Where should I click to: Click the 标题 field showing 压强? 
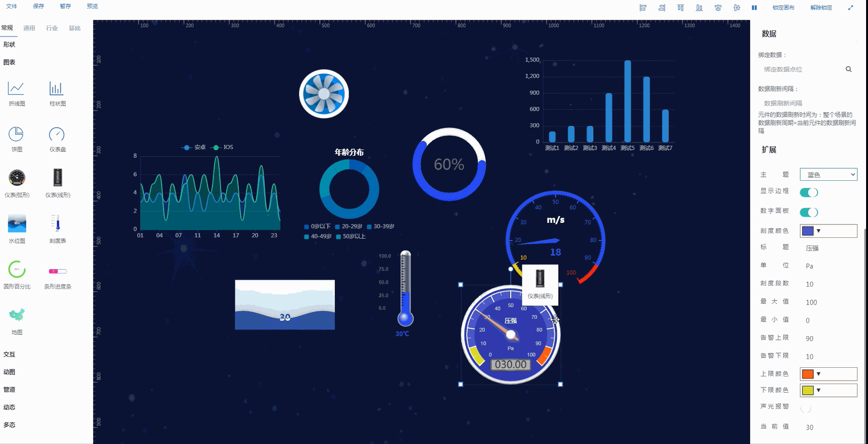point(829,248)
